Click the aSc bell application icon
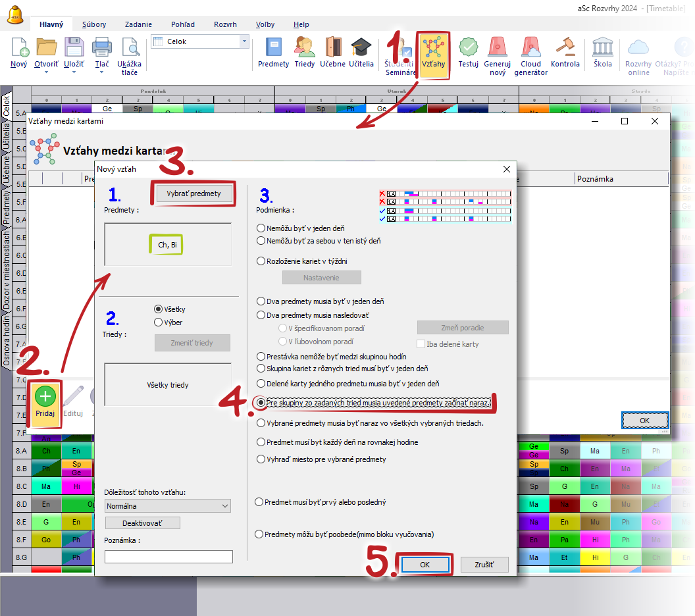 (x=16, y=14)
